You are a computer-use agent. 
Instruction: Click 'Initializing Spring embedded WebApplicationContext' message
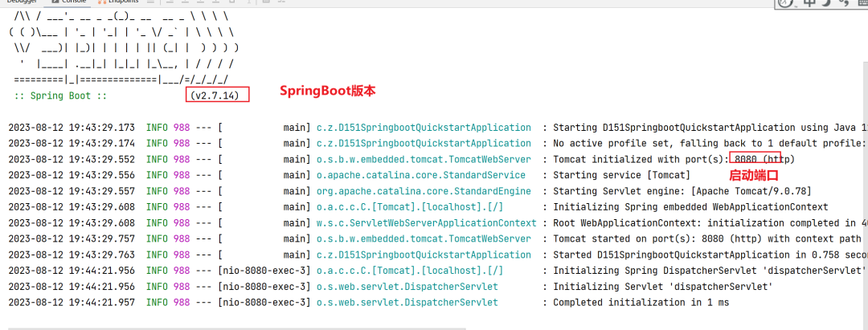point(690,207)
